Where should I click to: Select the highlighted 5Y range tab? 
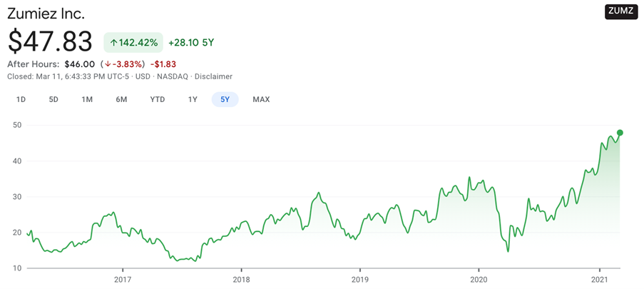[225, 99]
